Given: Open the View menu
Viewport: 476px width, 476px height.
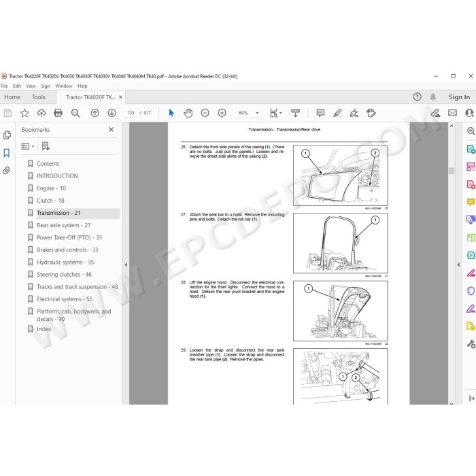Looking at the screenshot, I should point(31,86).
